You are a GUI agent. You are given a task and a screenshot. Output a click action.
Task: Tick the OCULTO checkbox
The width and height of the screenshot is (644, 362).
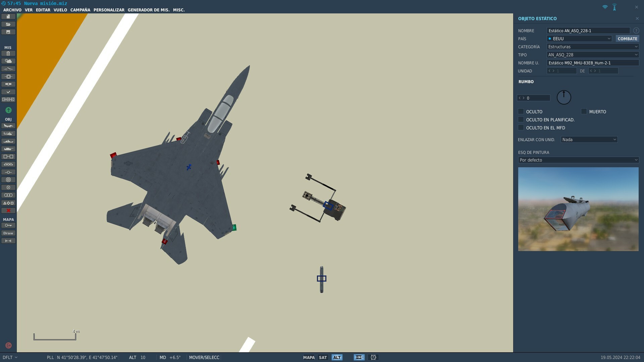point(521,111)
